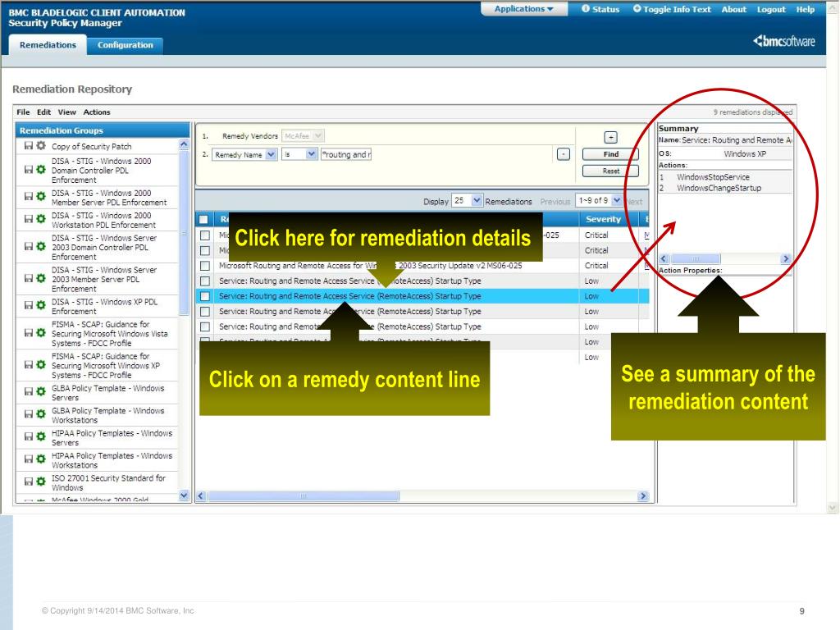The width and height of the screenshot is (840, 630).
Task: Click save icon for Windows 2000 Member Server PDL
Action: pyautogui.click(x=29, y=197)
